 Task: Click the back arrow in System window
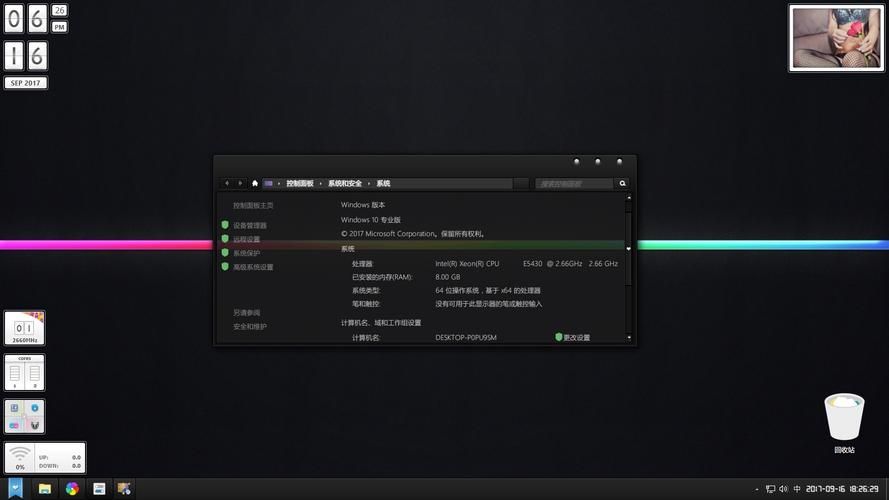pyautogui.click(x=227, y=183)
